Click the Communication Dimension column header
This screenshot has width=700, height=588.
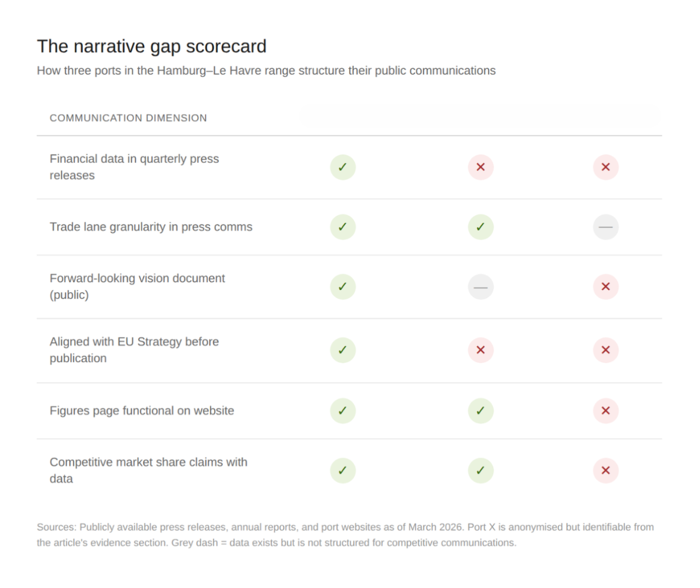click(x=128, y=118)
